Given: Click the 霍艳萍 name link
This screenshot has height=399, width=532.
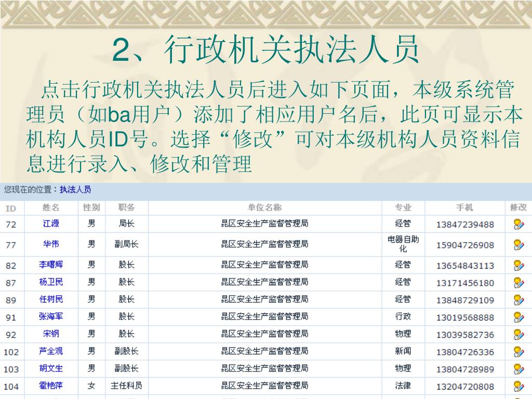Looking at the screenshot, I should click(51, 386).
